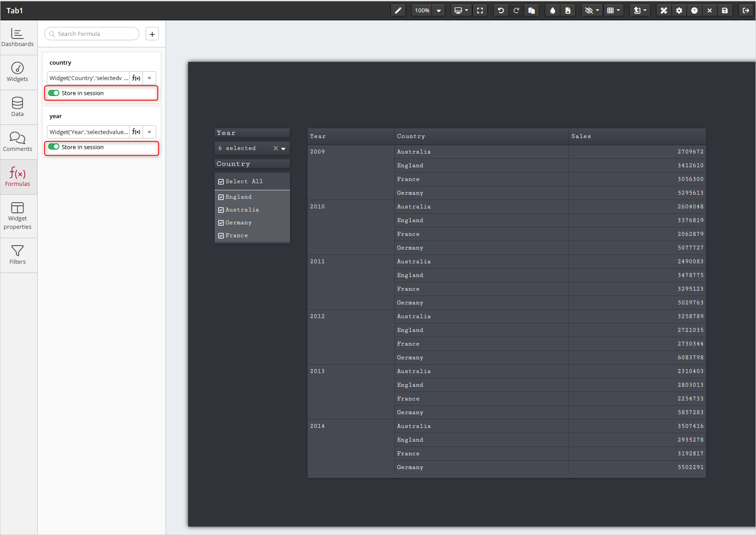This screenshot has height=535, width=756.
Task: Toggle Store in session for country formula
Action: click(54, 93)
